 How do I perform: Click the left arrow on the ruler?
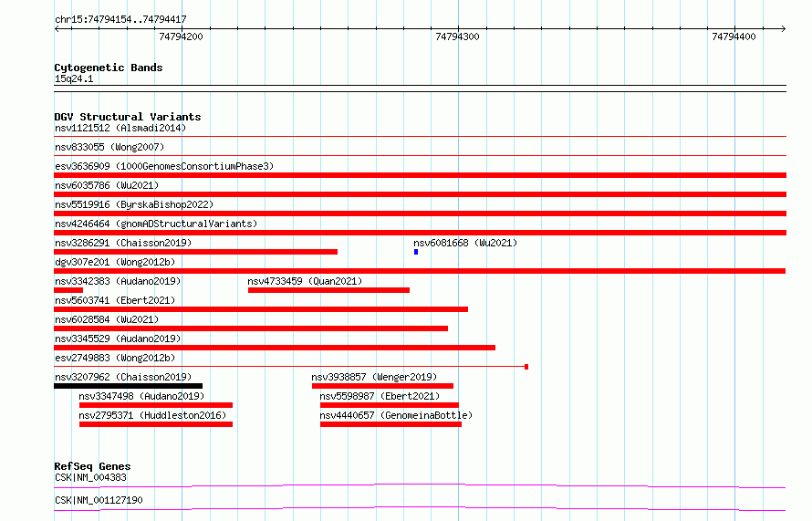pos(57,28)
